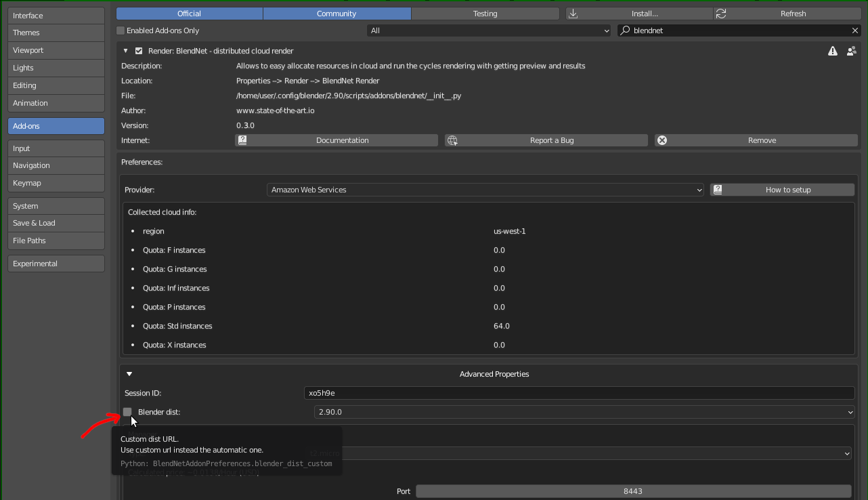Open the Viewport preferences section
Viewport: 868px width, 500px height.
click(56, 50)
